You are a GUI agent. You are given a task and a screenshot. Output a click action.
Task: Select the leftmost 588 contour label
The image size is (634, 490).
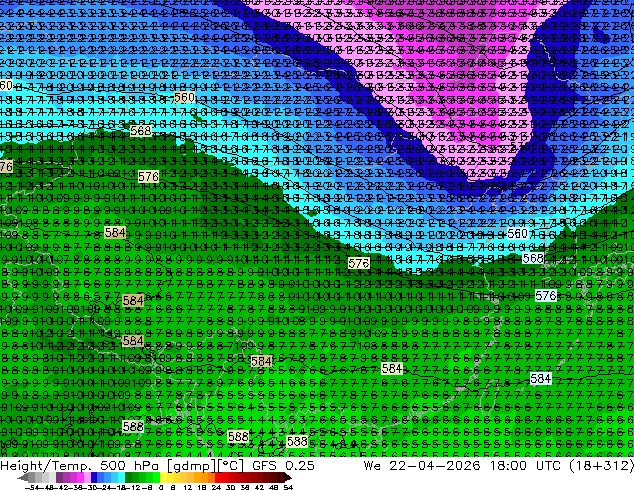[x=133, y=427]
